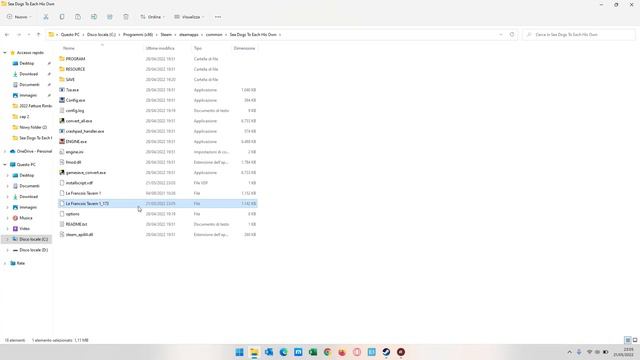640x360 pixels.
Task: Go up one folder level
Action: click(38, 35)
